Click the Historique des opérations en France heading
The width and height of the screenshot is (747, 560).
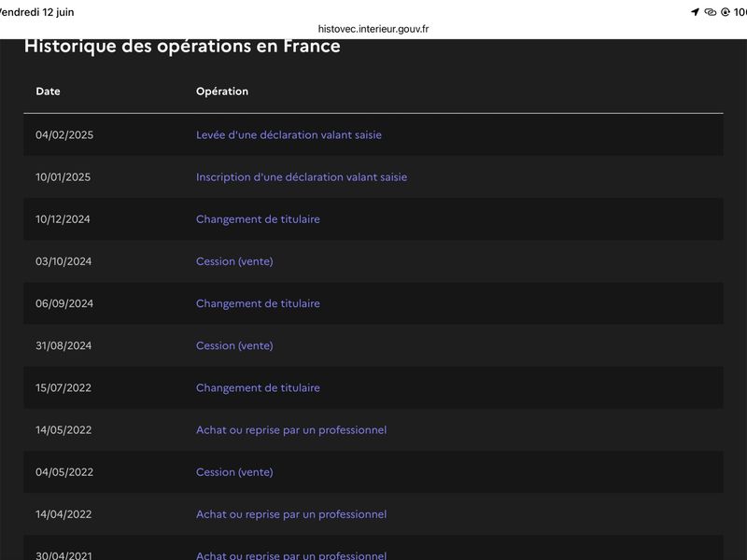182,46
